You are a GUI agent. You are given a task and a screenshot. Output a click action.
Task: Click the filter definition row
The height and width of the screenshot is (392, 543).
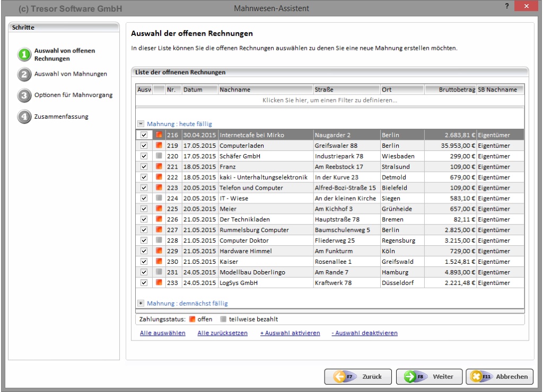(329, 100)
